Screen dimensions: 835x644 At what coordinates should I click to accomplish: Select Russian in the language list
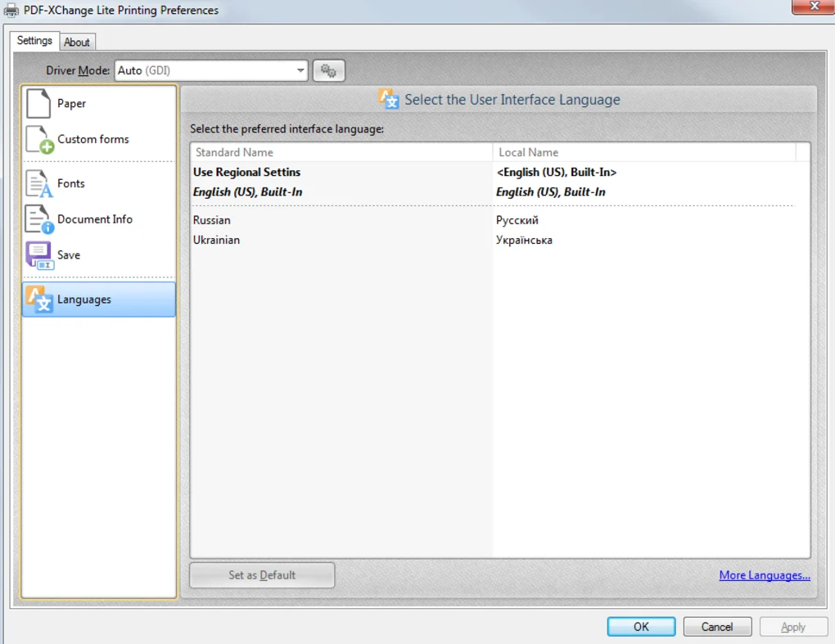(x=212, y=220)
